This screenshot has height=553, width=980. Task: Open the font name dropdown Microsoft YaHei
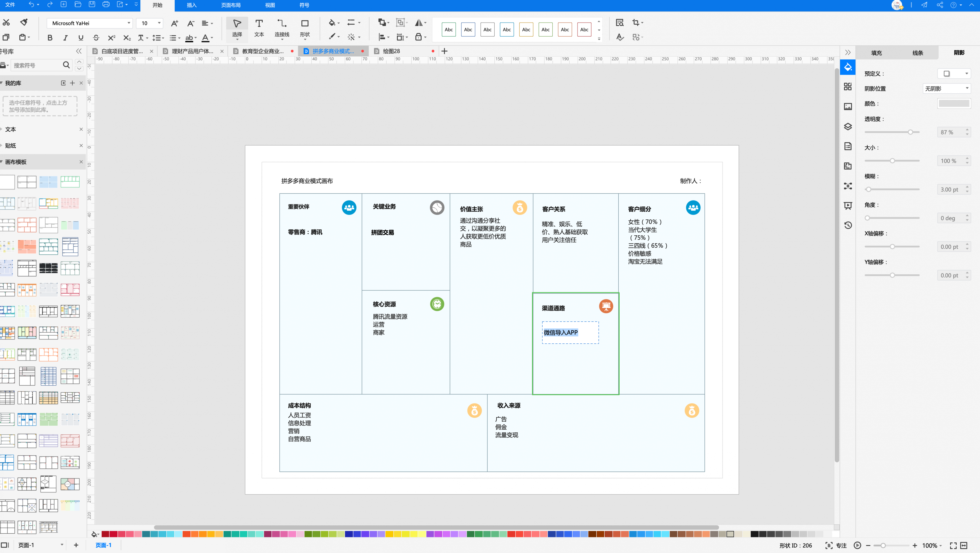click(x=90, y=23)
